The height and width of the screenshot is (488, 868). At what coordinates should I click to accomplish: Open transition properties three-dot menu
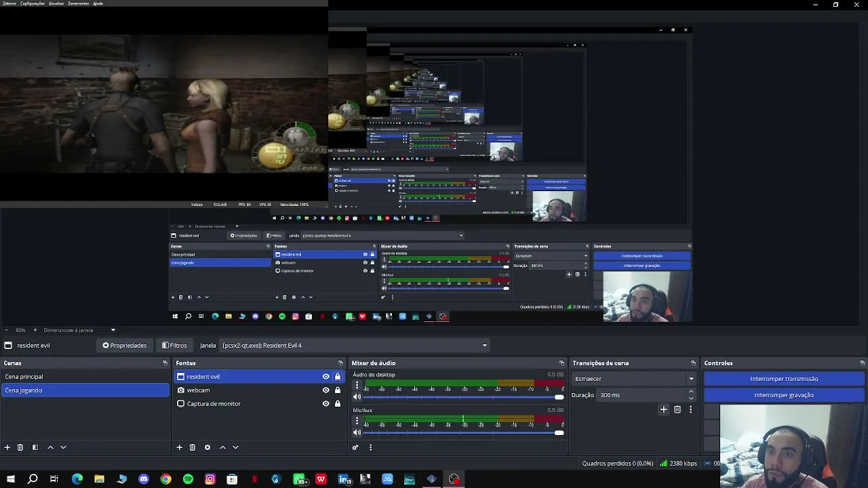pos(690,409)
